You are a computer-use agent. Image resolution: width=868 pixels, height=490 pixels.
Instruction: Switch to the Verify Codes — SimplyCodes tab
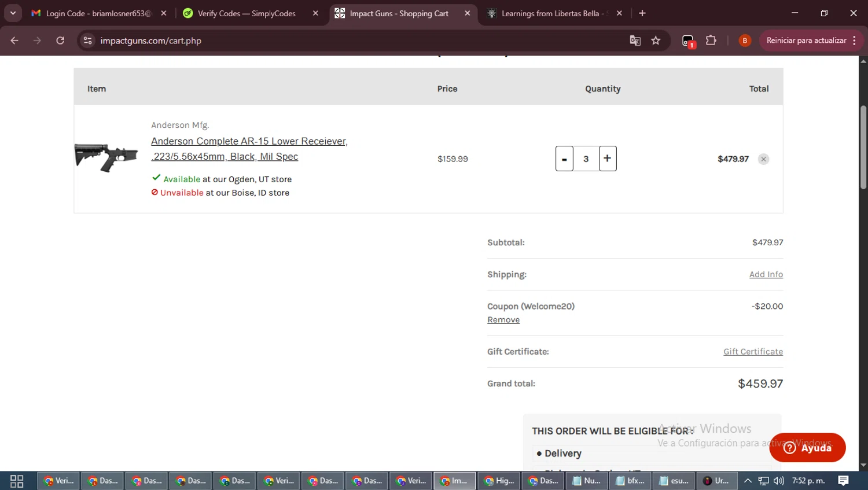tap(246, 13)
